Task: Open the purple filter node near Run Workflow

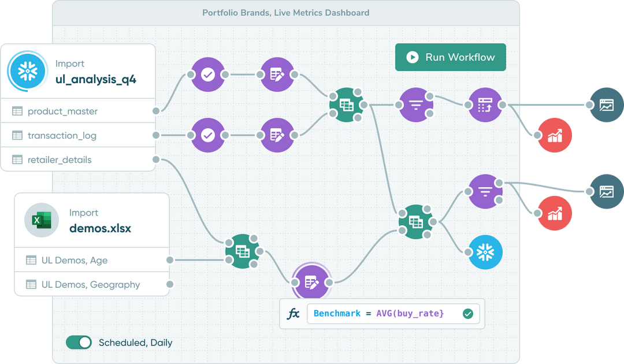Action: click(x=415, y=105)
